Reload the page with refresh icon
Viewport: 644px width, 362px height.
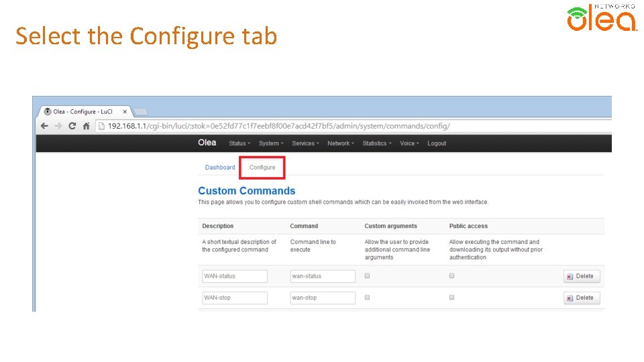72,126
